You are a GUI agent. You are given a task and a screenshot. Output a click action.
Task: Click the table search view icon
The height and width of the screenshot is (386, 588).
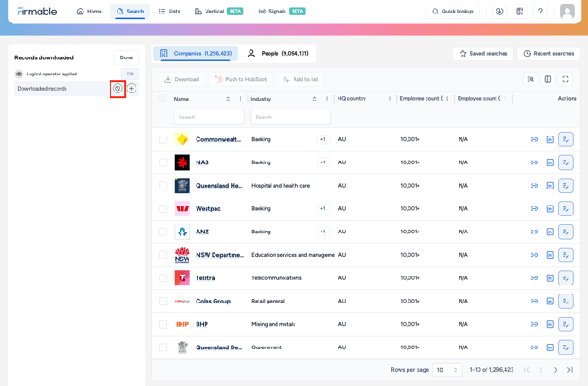tap(531, 79)
